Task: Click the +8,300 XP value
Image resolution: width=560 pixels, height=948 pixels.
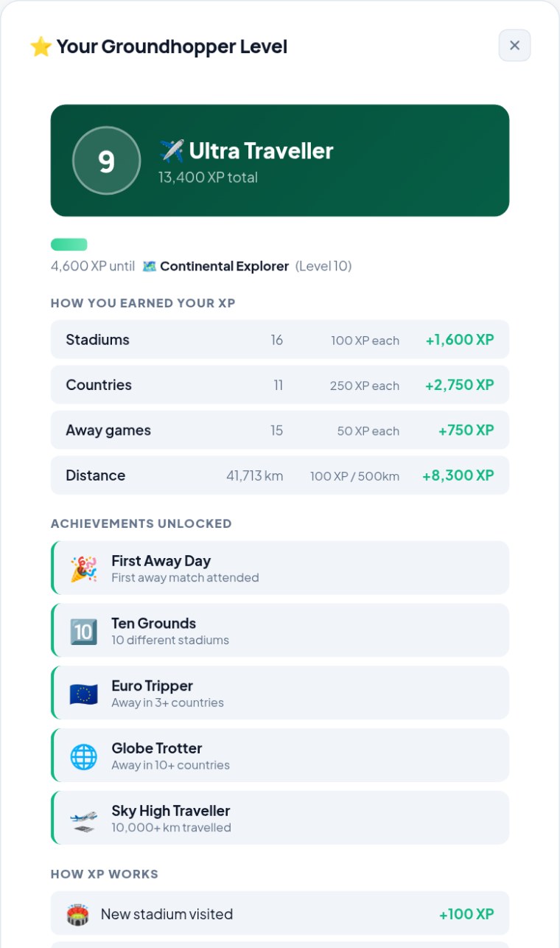Action: [x=458, y=475]
